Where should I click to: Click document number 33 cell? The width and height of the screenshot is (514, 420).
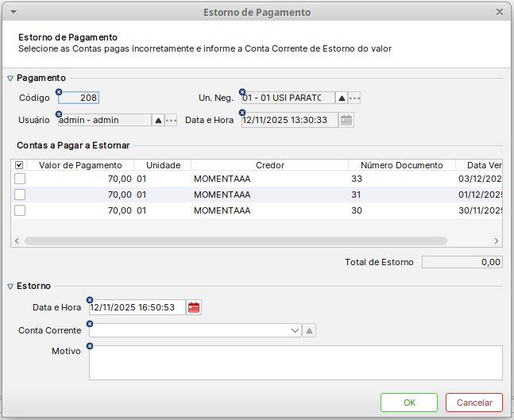357,179
